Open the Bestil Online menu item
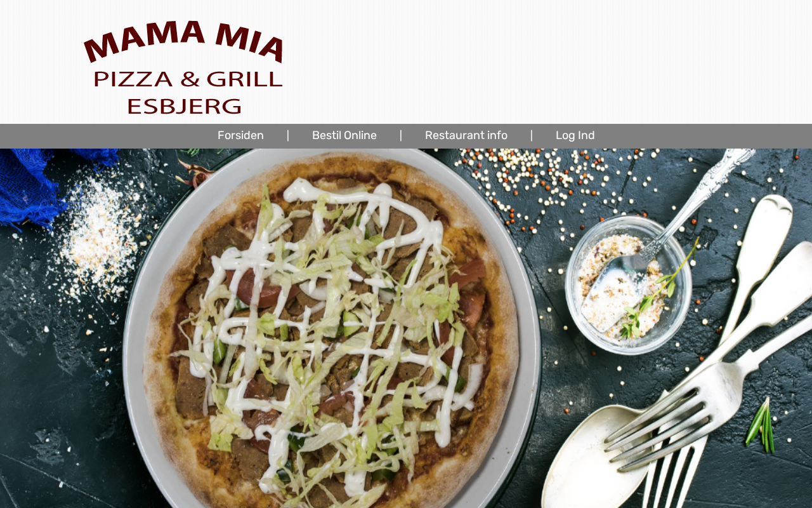 pos(344,135)
